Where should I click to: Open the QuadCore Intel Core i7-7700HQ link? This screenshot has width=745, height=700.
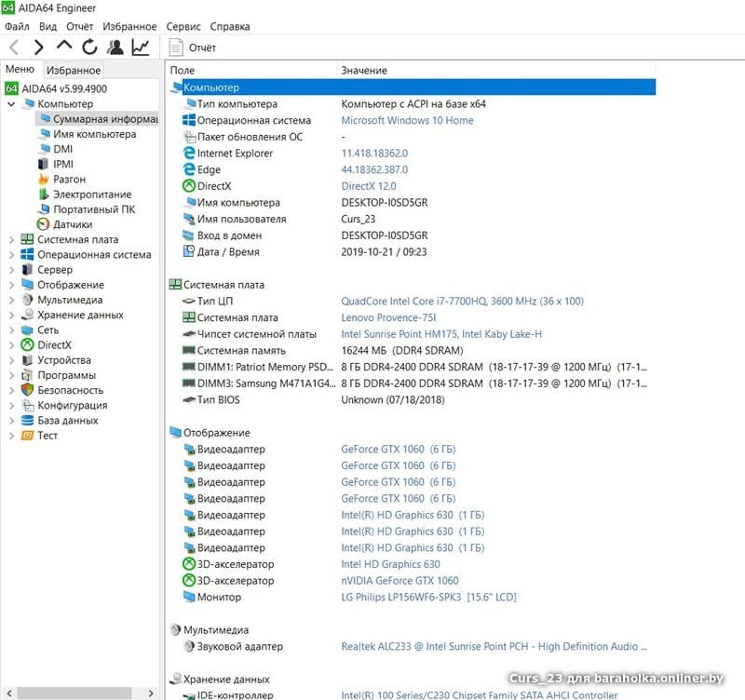coord(462,301)
